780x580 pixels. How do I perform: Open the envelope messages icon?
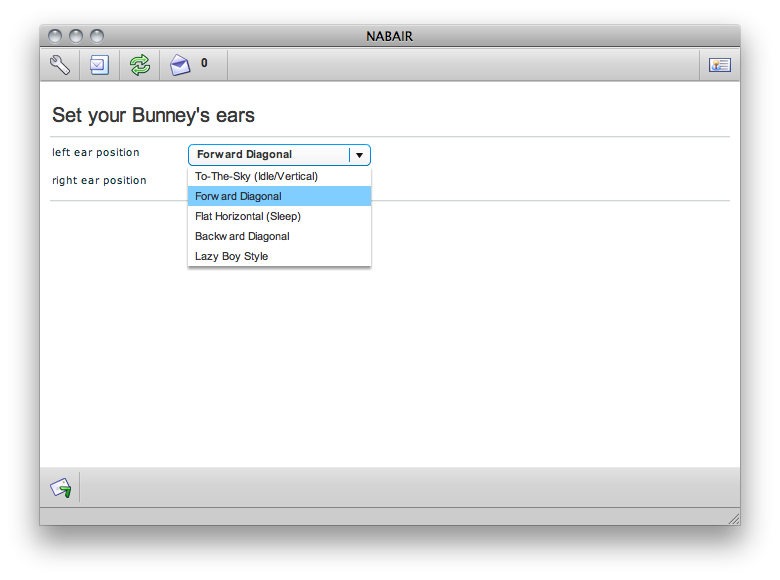180,65
